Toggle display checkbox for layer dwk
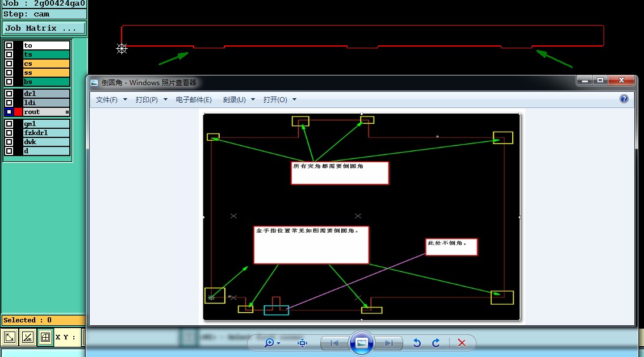Screen dimensions: 644x357 pyautogui.click(x=9, y=142)
